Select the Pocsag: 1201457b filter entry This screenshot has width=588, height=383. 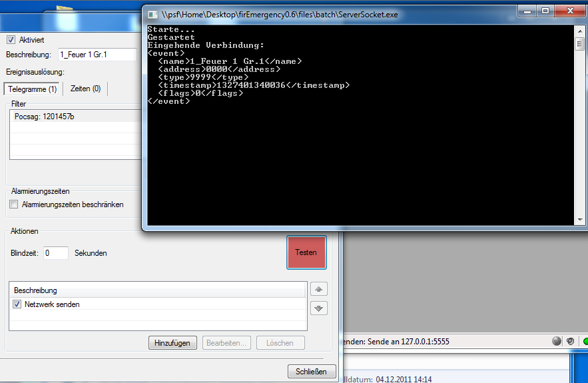pyautogui.click(x=45, y=117)
